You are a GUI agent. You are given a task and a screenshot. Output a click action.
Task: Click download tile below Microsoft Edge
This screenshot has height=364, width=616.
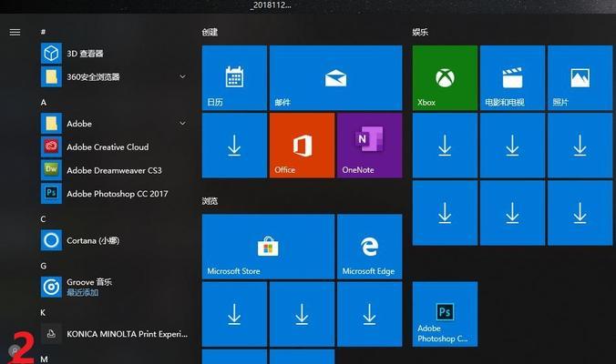click(370, 314)
